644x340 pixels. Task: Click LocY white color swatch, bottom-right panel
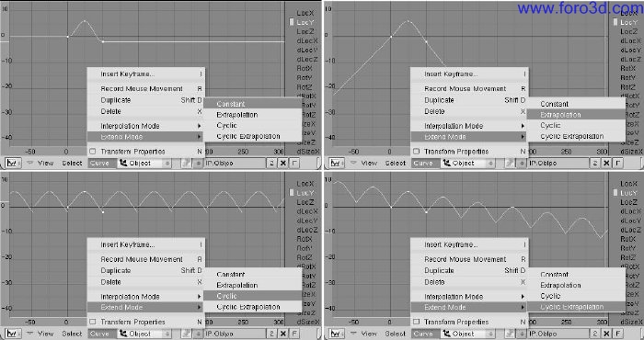coord(615,193)
